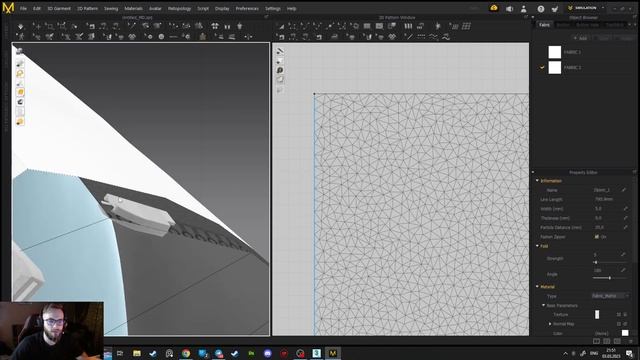The height and width of the screenshot is (360, 640).
Task: Click the round dark icon in 2D window vertical strip
Action: (280, 70)
